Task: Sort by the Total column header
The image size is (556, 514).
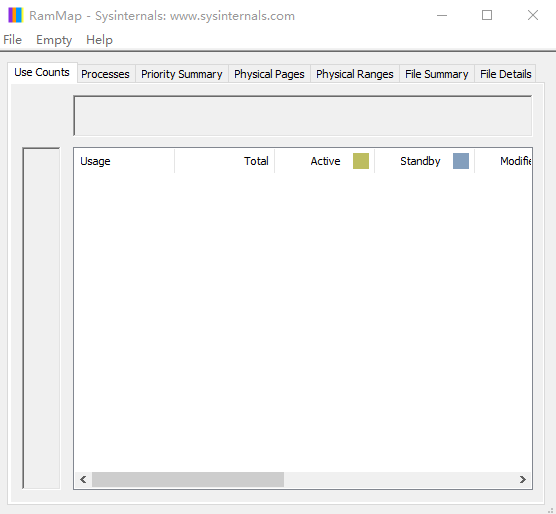Action: tap(224, 161)
